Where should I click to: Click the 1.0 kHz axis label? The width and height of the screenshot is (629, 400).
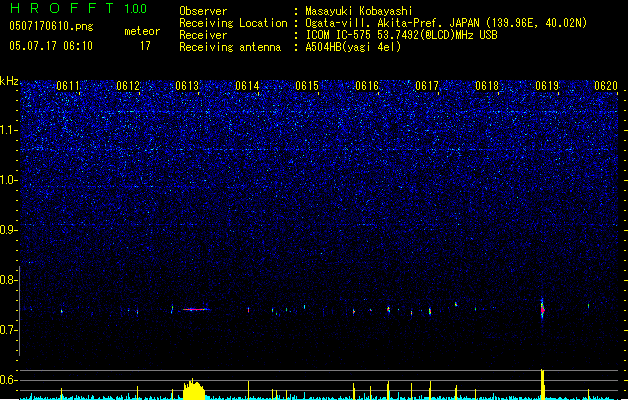coord(9,180)
